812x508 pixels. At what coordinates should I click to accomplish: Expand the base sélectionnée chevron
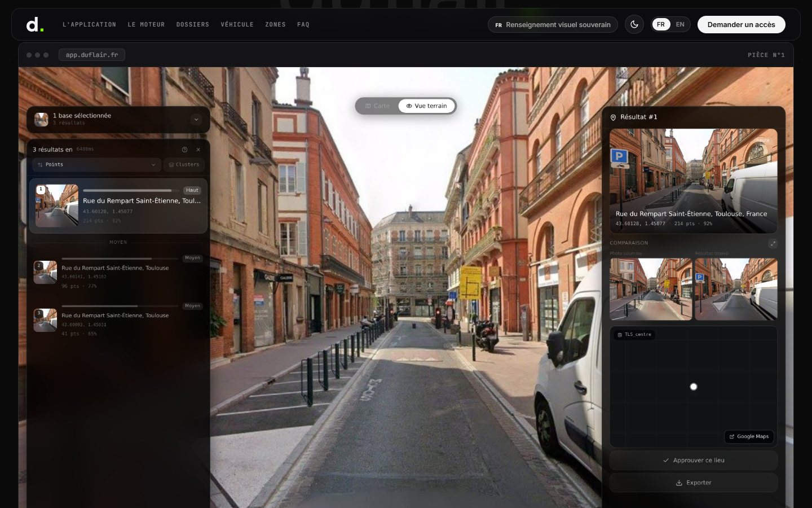click(x=196, y=120)
